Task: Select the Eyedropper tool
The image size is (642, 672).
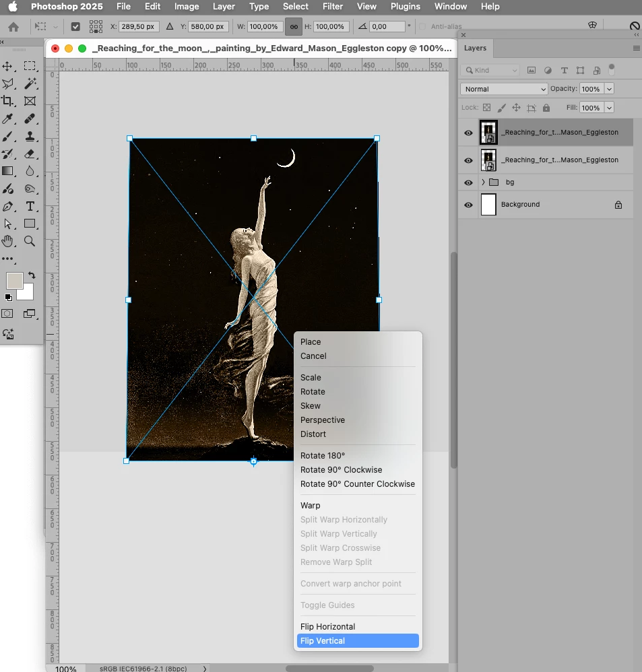Action: tap(7, 119)
